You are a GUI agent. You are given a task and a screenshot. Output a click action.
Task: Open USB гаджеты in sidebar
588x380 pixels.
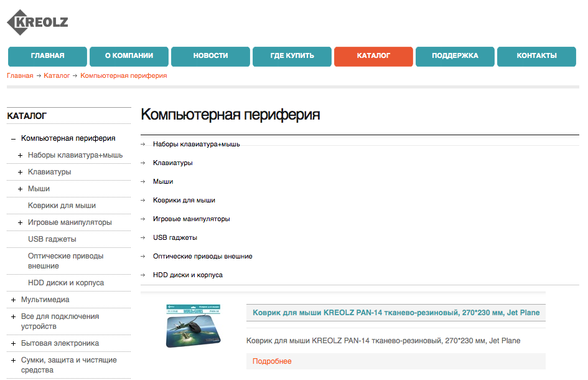[x=52, y=239]
